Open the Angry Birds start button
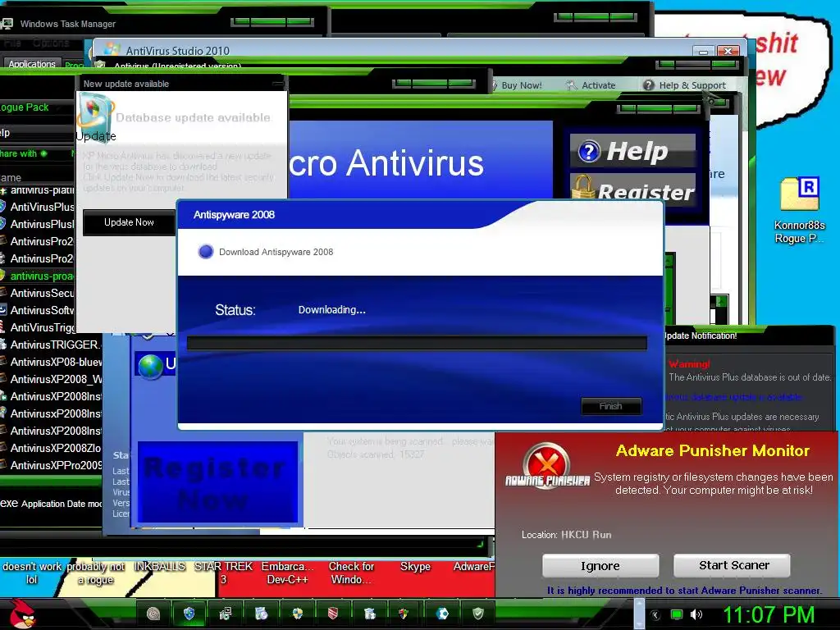840x630 pixels. pyautogui.click(x=22, y=614)
